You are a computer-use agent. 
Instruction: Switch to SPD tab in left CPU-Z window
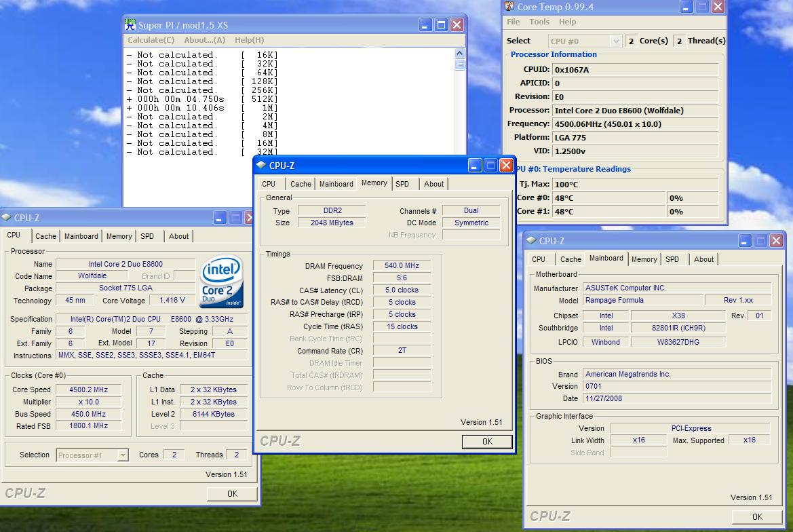147,236
